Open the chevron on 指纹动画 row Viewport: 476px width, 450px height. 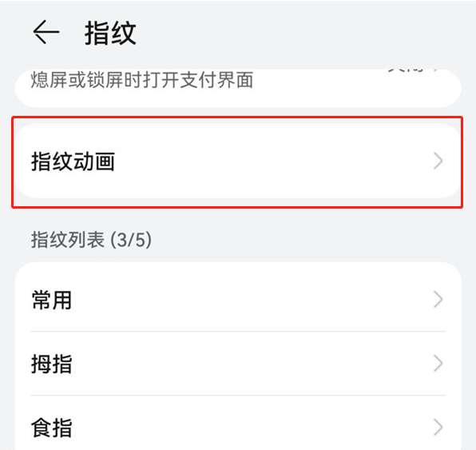[438, 161]
